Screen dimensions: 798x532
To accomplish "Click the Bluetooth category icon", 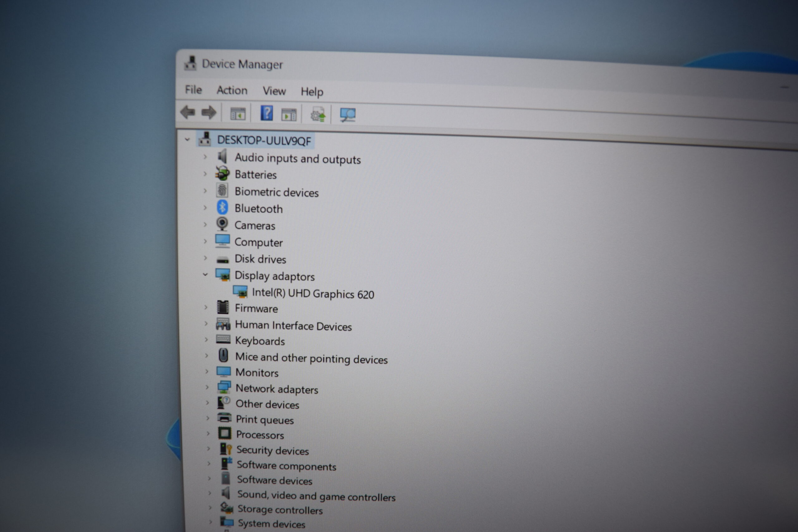I will [x=222, y=207].
